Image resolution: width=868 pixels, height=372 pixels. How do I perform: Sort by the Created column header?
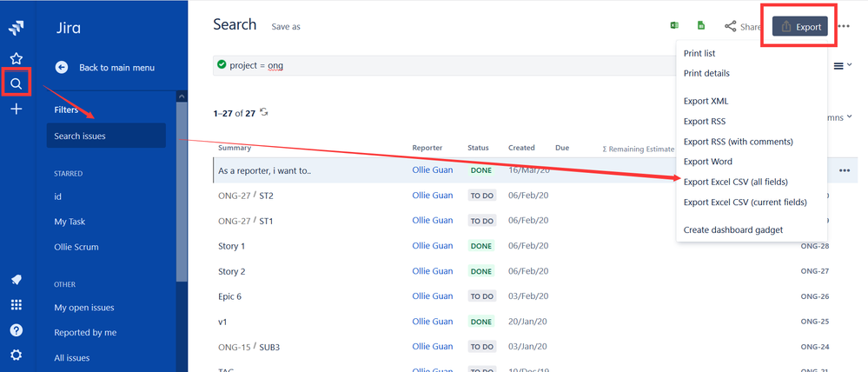click(521, 148)
